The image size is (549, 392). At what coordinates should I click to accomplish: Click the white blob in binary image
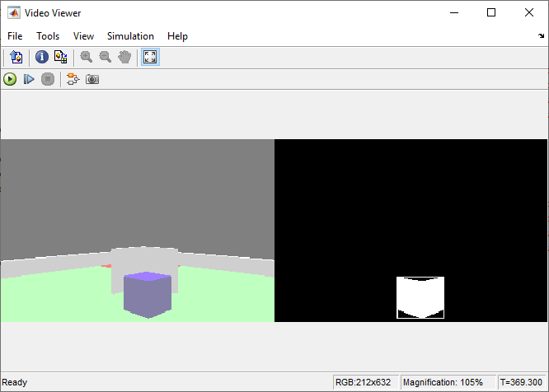pyautogui.click(x=420, y=298)
